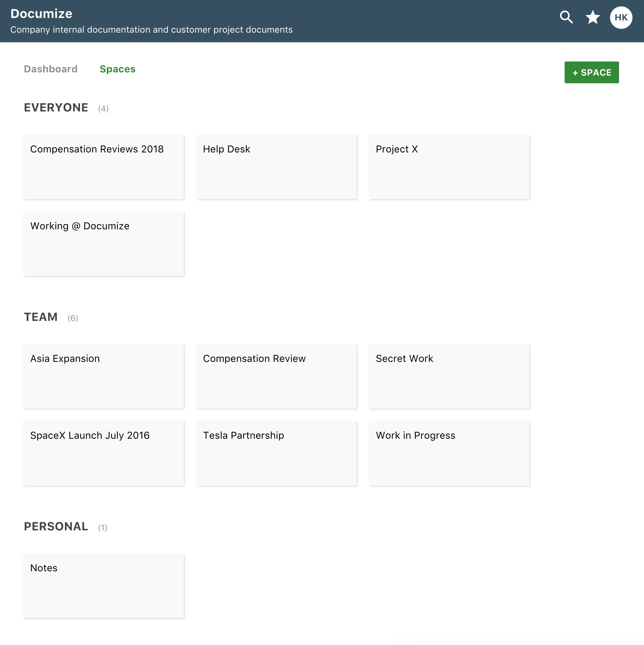This screenshot has width=644, height=645.
Task: Open the HK user avatar menu
Action: [x=621, y=17]
